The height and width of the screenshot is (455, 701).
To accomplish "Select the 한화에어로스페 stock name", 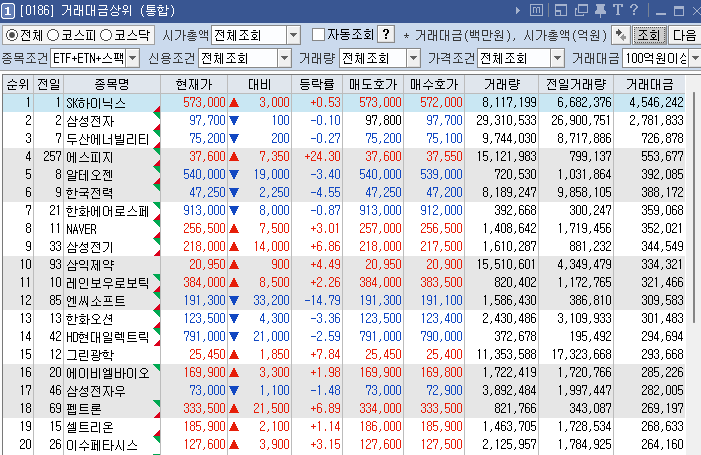I will (x=107, y=211).
